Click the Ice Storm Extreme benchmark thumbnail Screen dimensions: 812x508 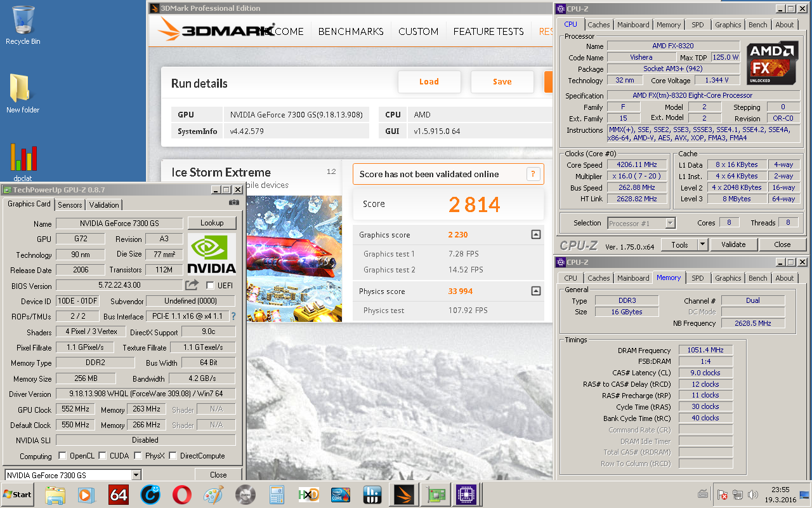[294, 258]
